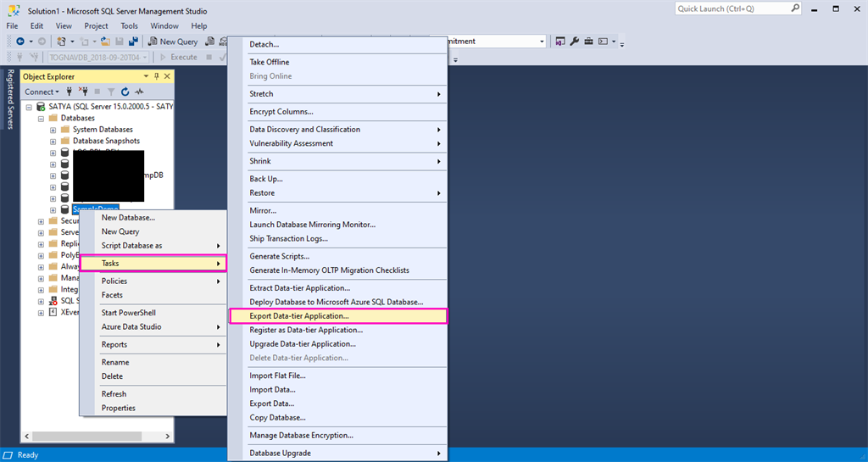Open the Tools menu
This screenshot has width=868, height=462.
pyautogui.click(x=130, y=25)
